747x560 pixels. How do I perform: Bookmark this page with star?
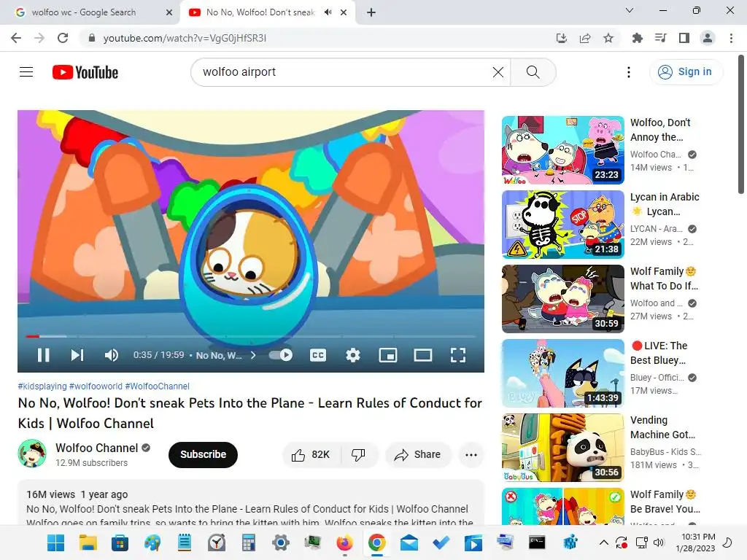tap(608, 38)
